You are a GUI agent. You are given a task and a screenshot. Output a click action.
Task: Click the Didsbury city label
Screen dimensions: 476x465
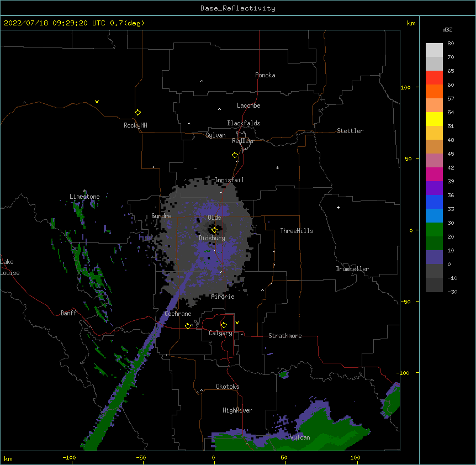coord(212,238)
